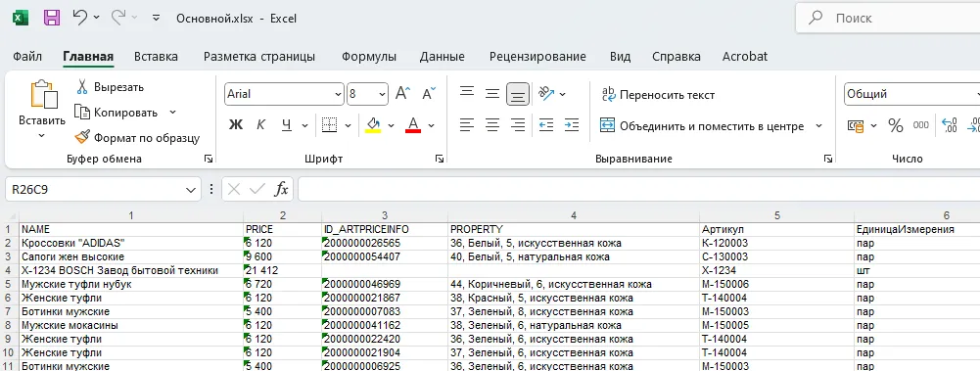
Task: Expand the underline style dropdown arrow
Action: 305,125
